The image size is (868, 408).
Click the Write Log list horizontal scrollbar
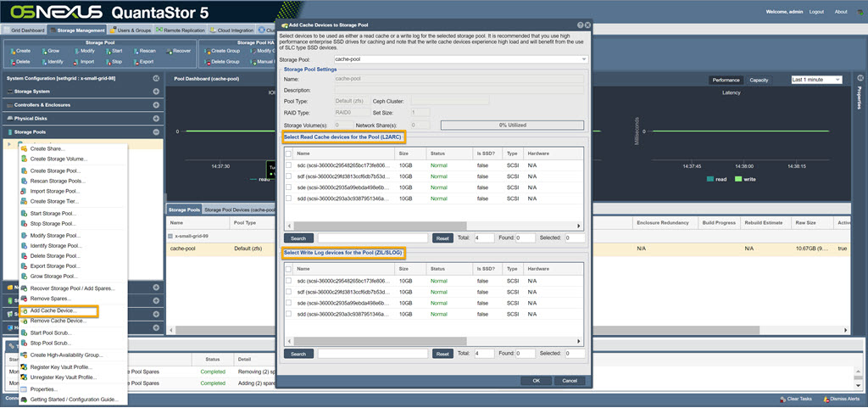(x=381, y=342)
